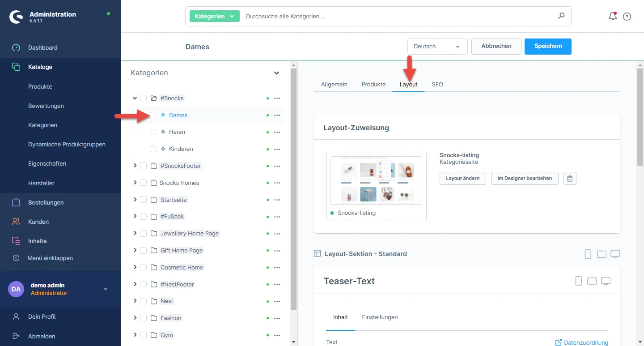Click the search magnifier icon
Viewport: 644px width, 346px height.
[561, 16]
